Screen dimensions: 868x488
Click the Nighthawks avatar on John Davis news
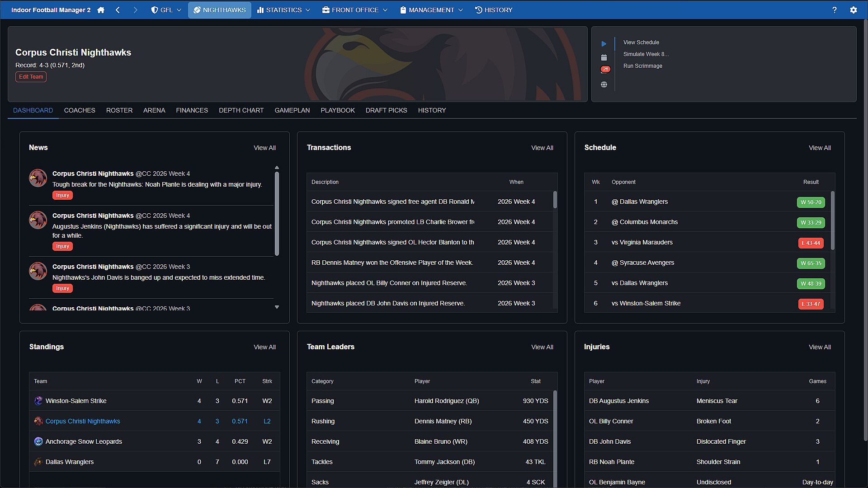click(38, 271)
